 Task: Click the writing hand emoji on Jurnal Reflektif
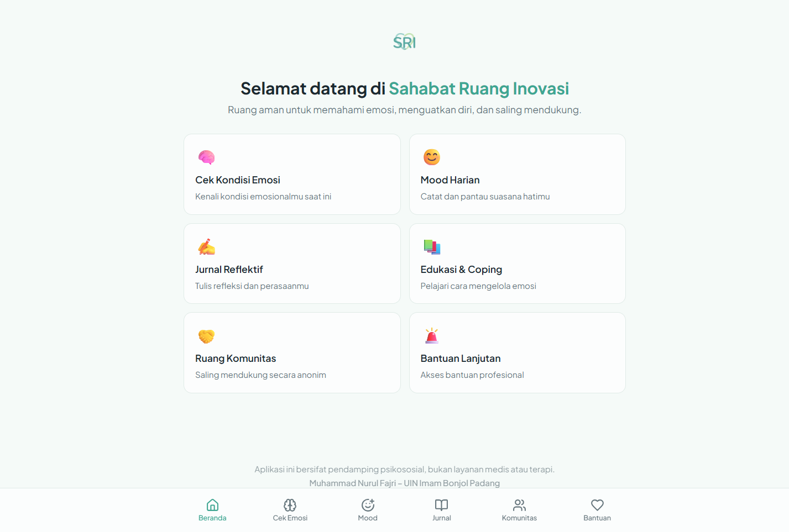[x=206, y=247]
